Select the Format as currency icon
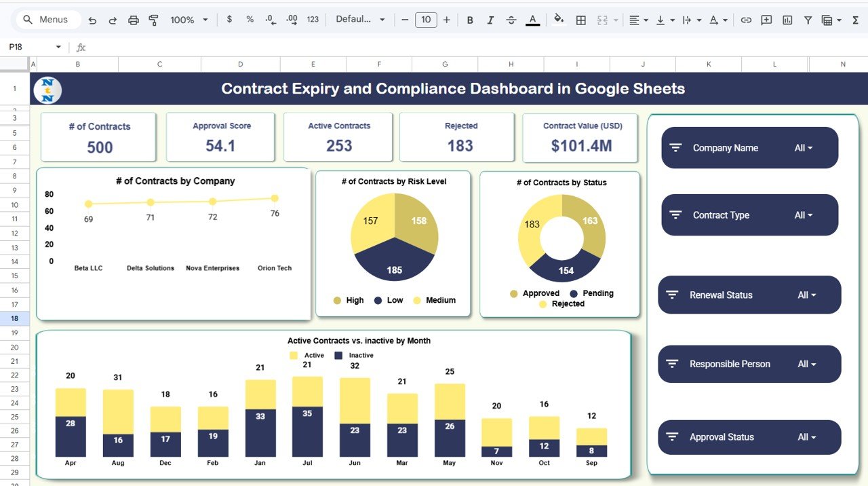This screenshot has width=868, height=486. [x=229, y=19]
